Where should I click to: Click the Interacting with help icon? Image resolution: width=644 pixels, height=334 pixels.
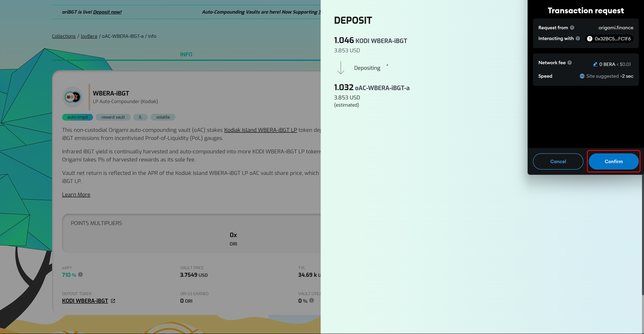[578, 38]
